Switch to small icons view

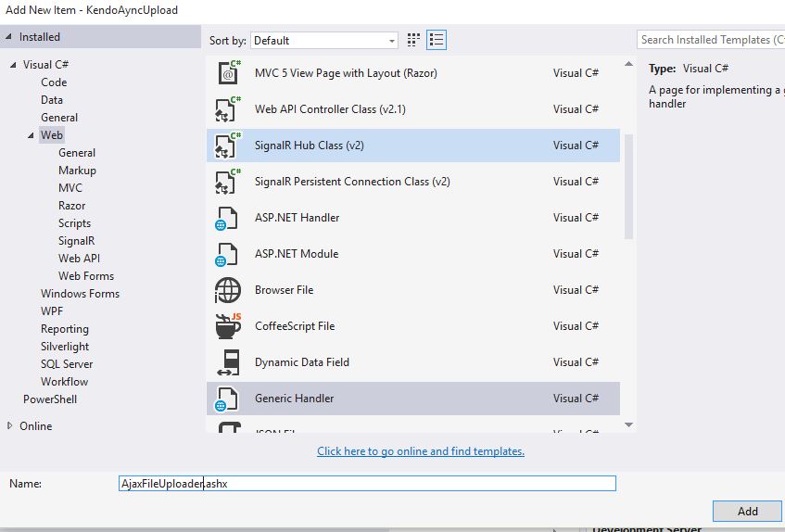point(413,40)
